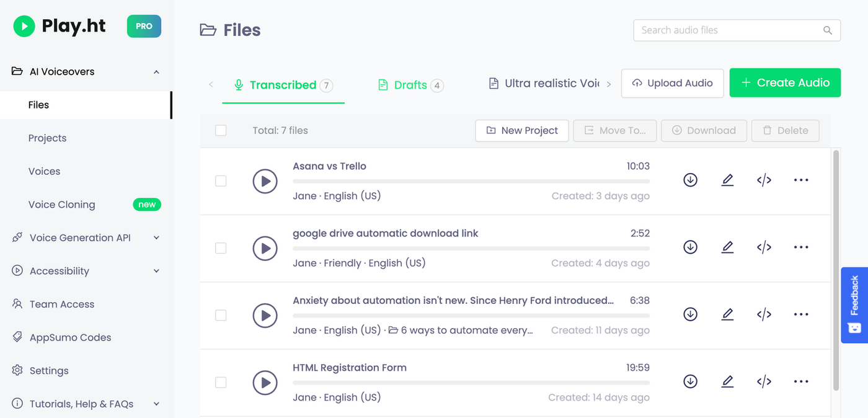Expand Tutorials, Help & FAQs section

click(x=156, y=404)
